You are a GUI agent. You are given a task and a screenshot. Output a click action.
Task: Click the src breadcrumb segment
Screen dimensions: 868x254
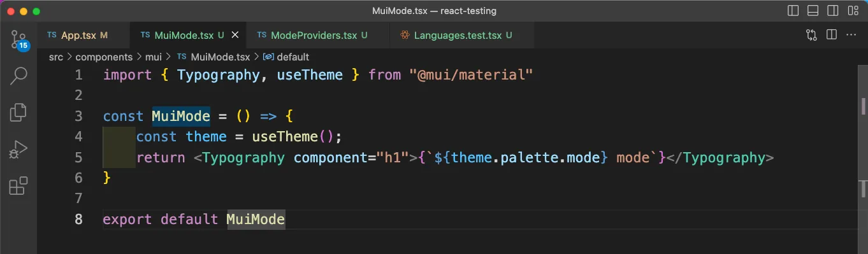click(56, 57)
